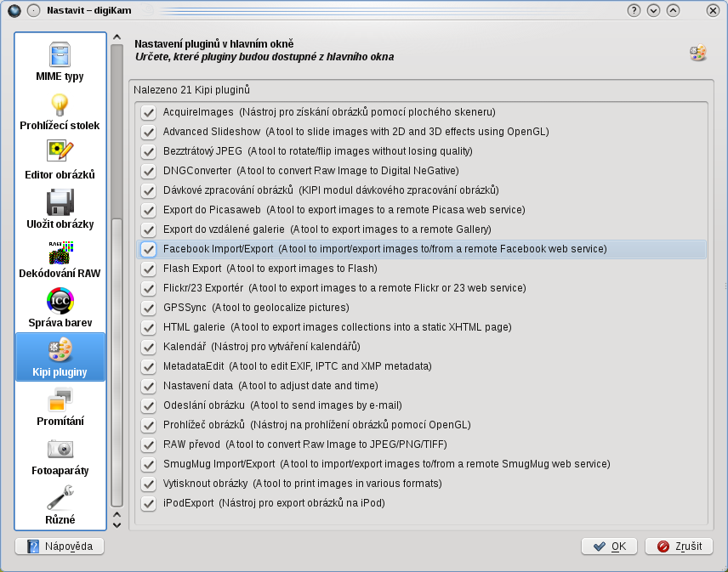Image resolution: width=728 pixels, height=572 pixels.
Task: Click the round pin button beside the window title
Action: tap(33, 10)
